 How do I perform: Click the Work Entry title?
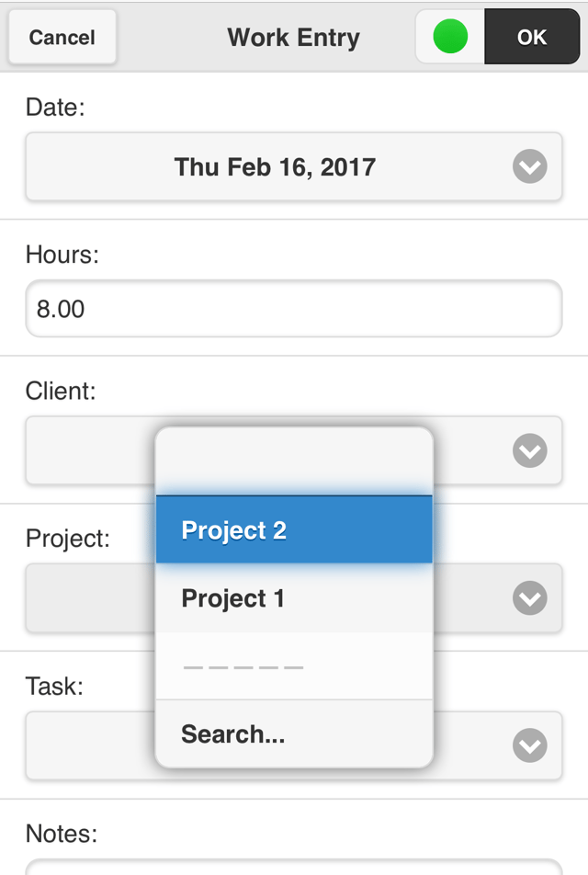click(293, 38)
